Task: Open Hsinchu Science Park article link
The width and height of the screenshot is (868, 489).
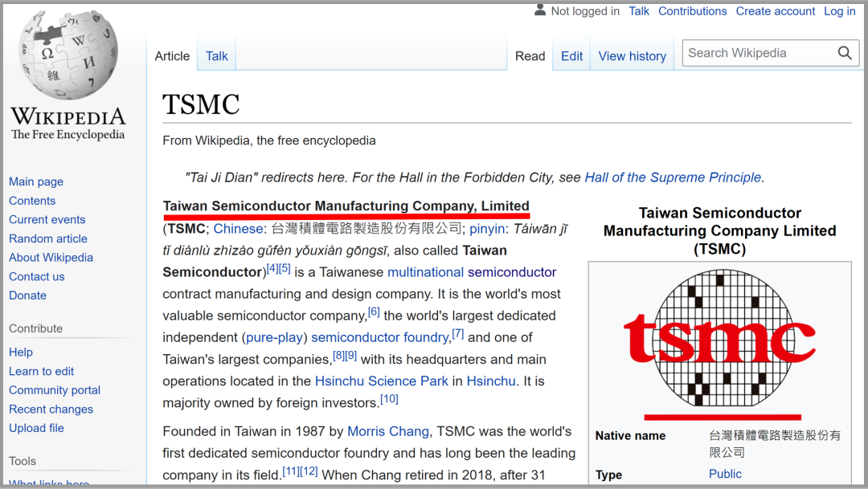Action: click(382, 381)
